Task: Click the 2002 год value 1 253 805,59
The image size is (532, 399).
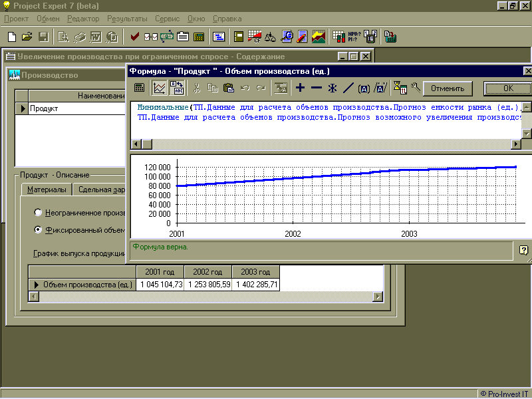Action: tap(207, 285)
